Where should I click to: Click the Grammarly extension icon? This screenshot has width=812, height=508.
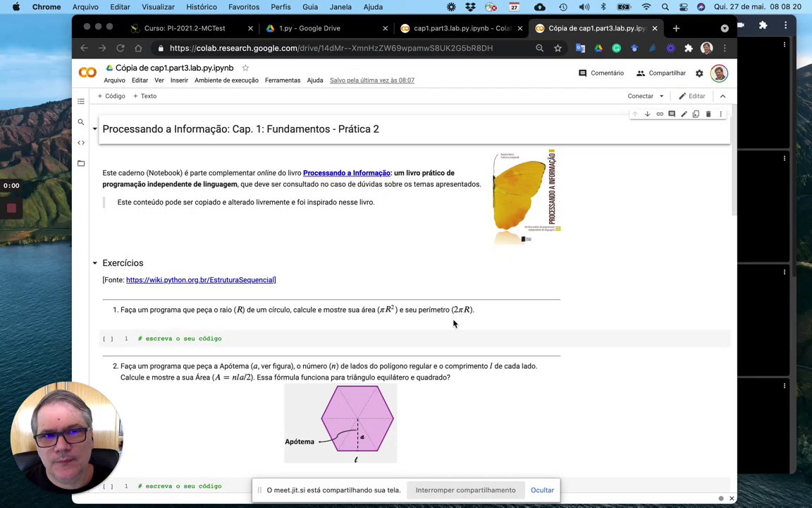pyautogui.click(x=616, y=48)
